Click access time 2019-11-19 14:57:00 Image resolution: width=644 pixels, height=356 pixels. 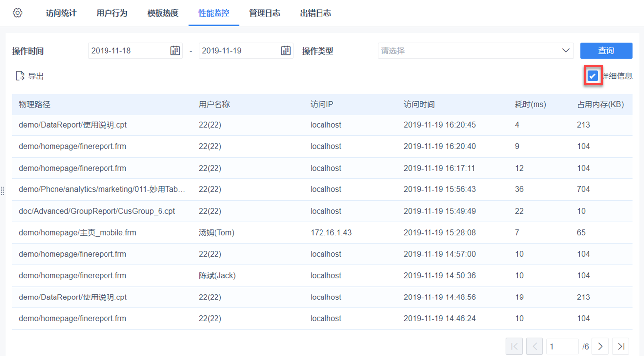click(439, 254)
